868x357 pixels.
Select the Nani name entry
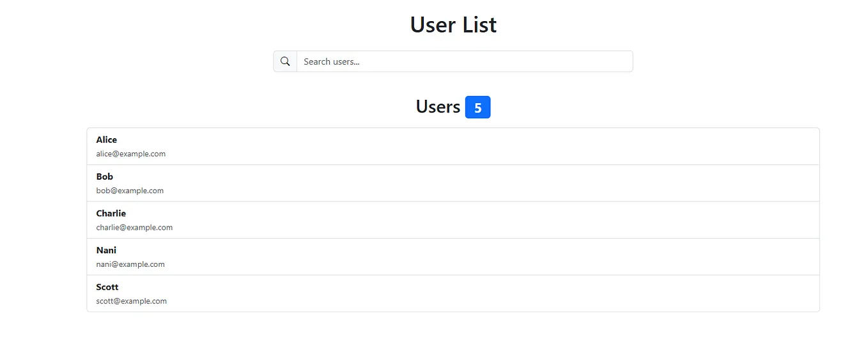click(106, 250)
